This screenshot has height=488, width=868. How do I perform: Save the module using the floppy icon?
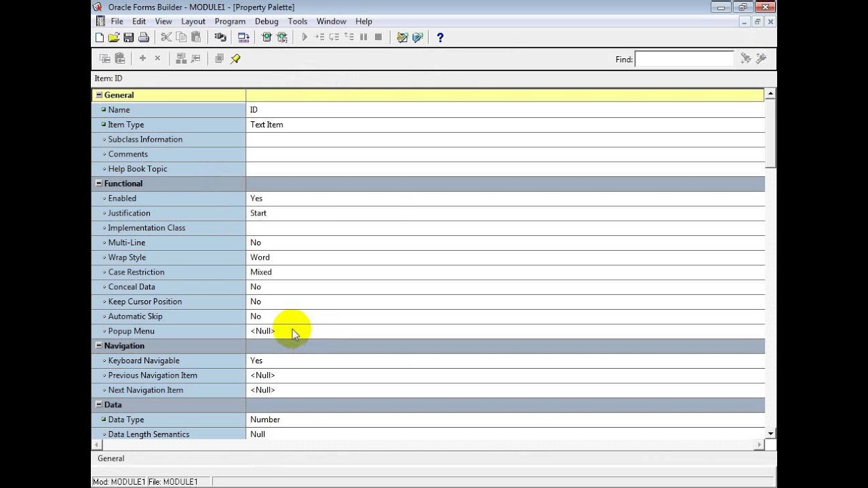click(x=128, y=37)
